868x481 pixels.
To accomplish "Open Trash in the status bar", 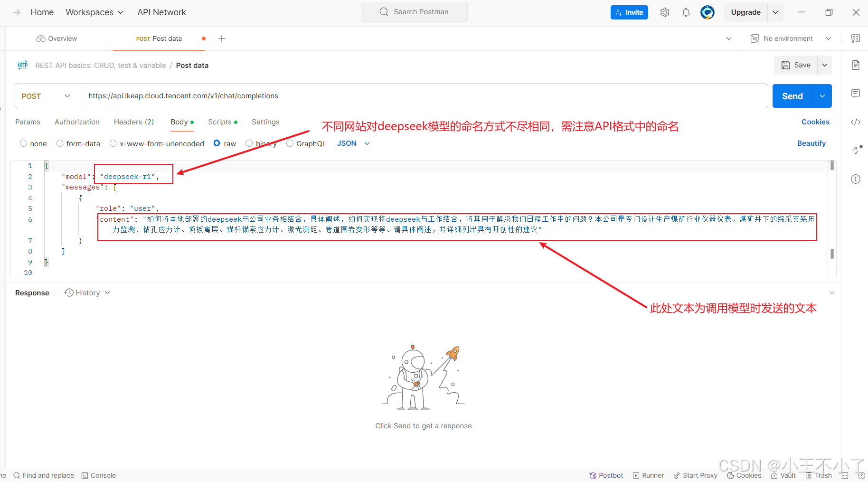I will [819, 475].
